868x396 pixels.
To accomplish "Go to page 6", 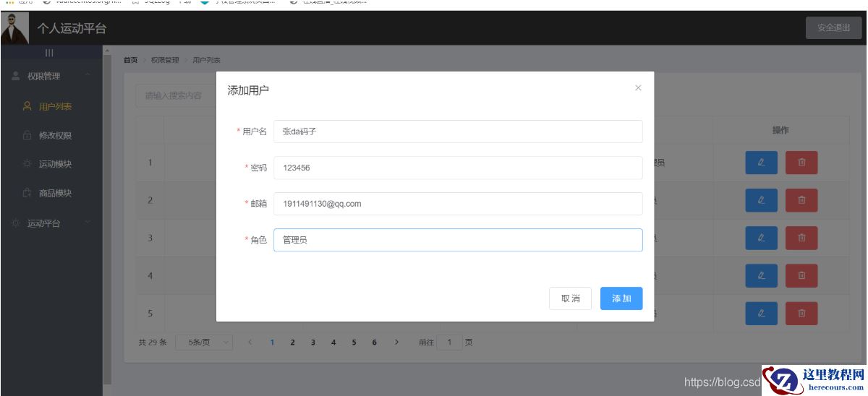I will coord(375,342).
